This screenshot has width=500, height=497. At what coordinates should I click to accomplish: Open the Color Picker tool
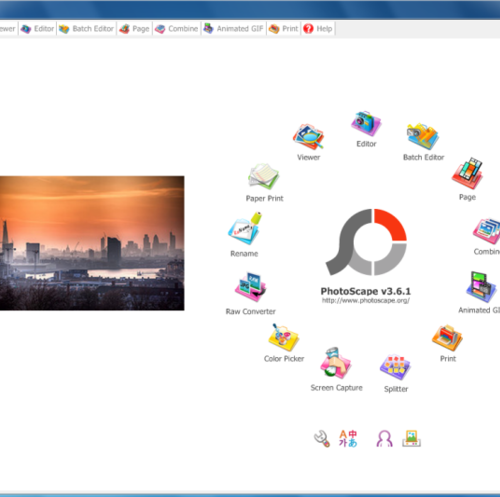[283, 337]
